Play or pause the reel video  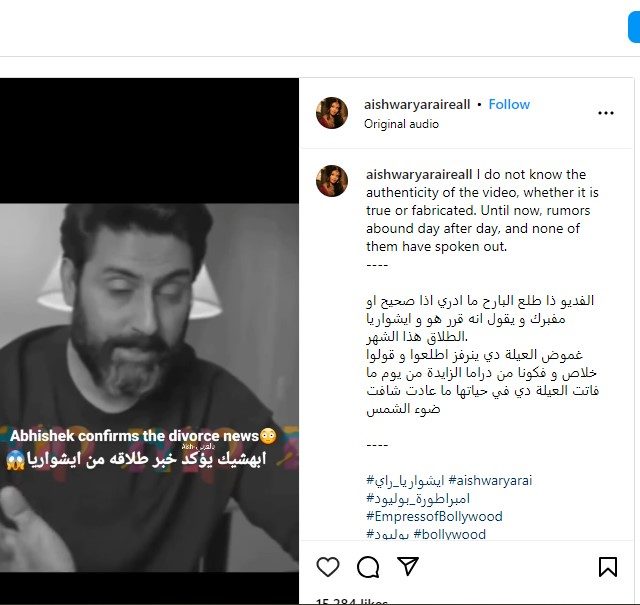[x=149, y=341]
